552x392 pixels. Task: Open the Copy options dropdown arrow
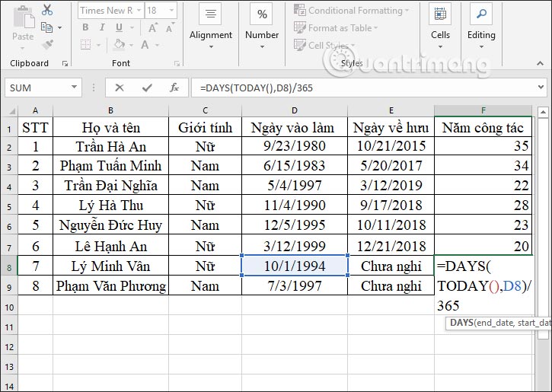point(60,28)
